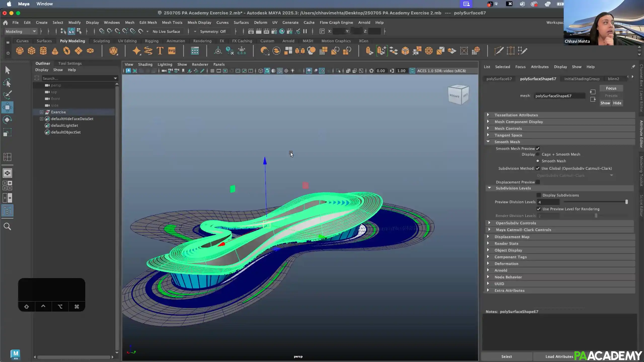This screenshot has height=362, width=644.
Task: Select the Multi-Cut tool icon
Action: (499, 51)
